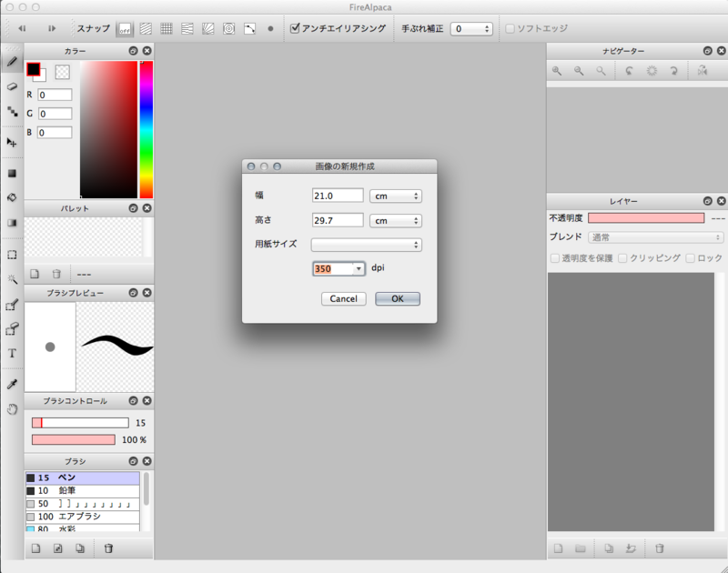
Task: Adjust the brush opacity 100% slider
Action: tap(74, 439)
